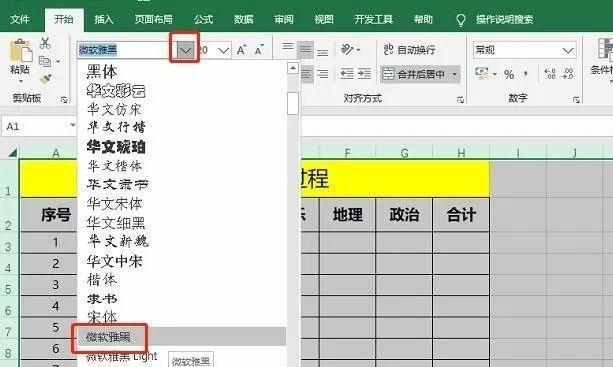Open the 剪贴板 dialog launcher
The image size is (613, 367).
(64, 100)
